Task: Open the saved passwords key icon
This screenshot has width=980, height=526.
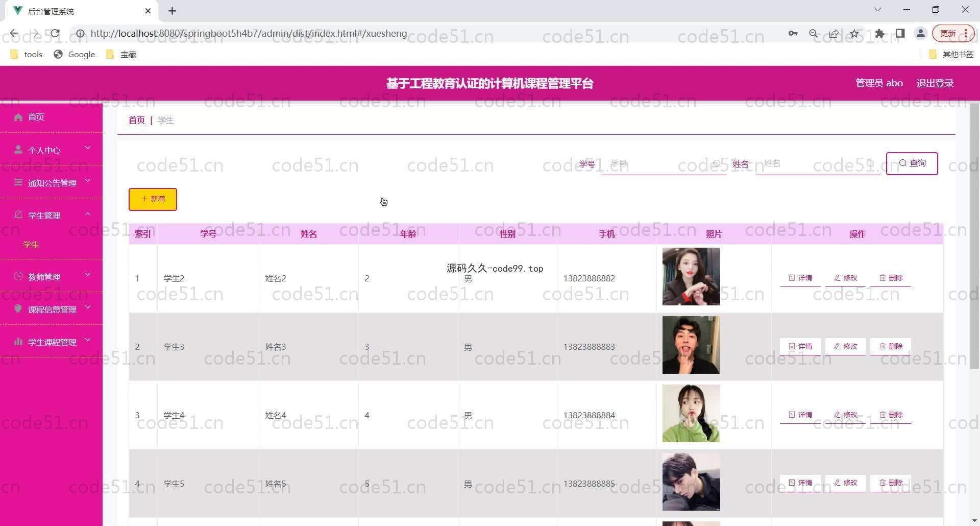Action: pyautogui.click(x=793, y=34)
